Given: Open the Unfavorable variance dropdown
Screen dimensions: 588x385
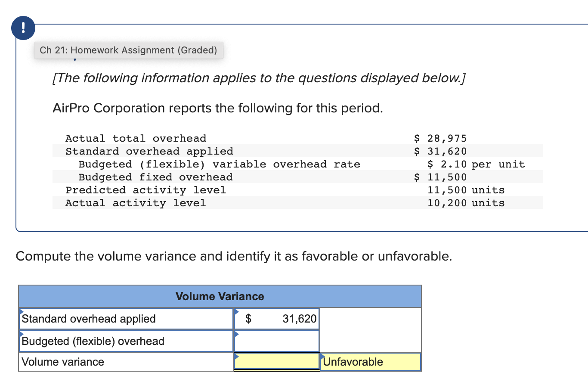Looking at the screenshot, I should [371, 362].
